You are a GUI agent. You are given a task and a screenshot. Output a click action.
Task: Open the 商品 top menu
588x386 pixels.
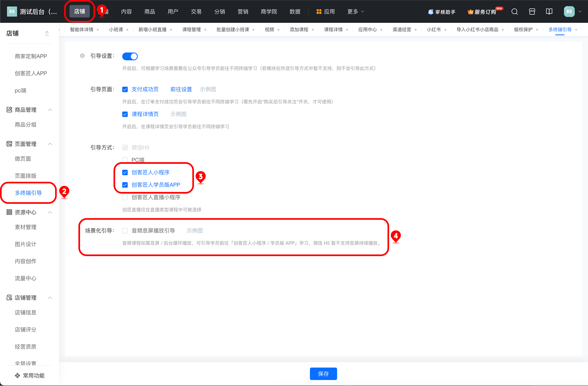pyautogui.click(x=150, y=12)
